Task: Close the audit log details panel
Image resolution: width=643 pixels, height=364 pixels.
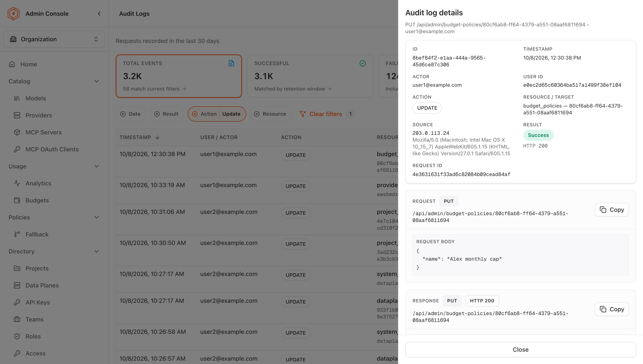Action: [x=521, y=350]
